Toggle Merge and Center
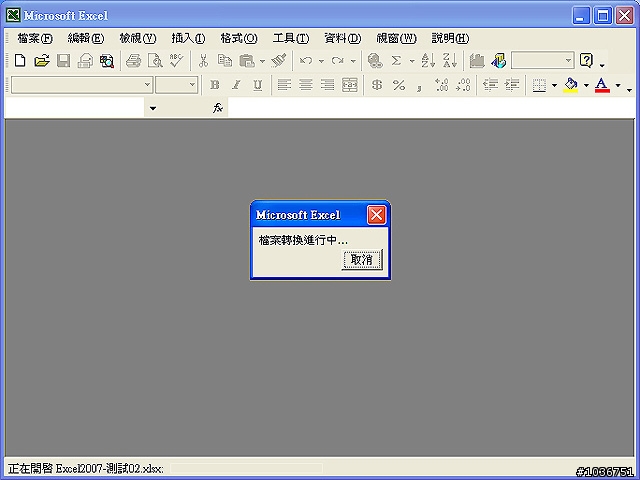Image resolution: width=640 pixels, height=480 pixels. 350,85
